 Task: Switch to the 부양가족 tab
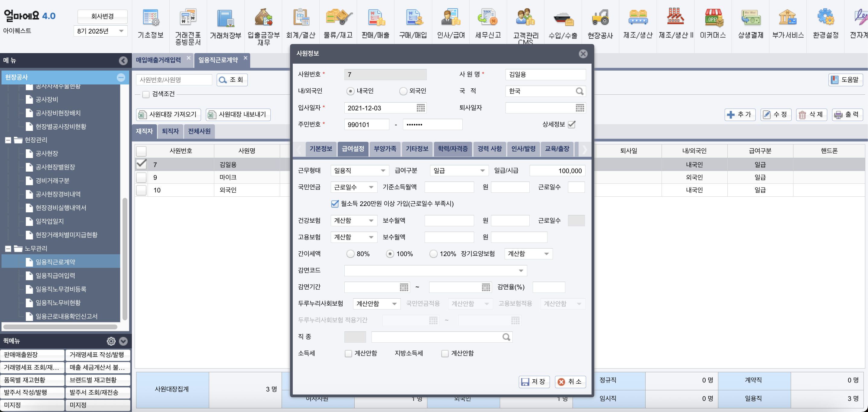point(385,149)
